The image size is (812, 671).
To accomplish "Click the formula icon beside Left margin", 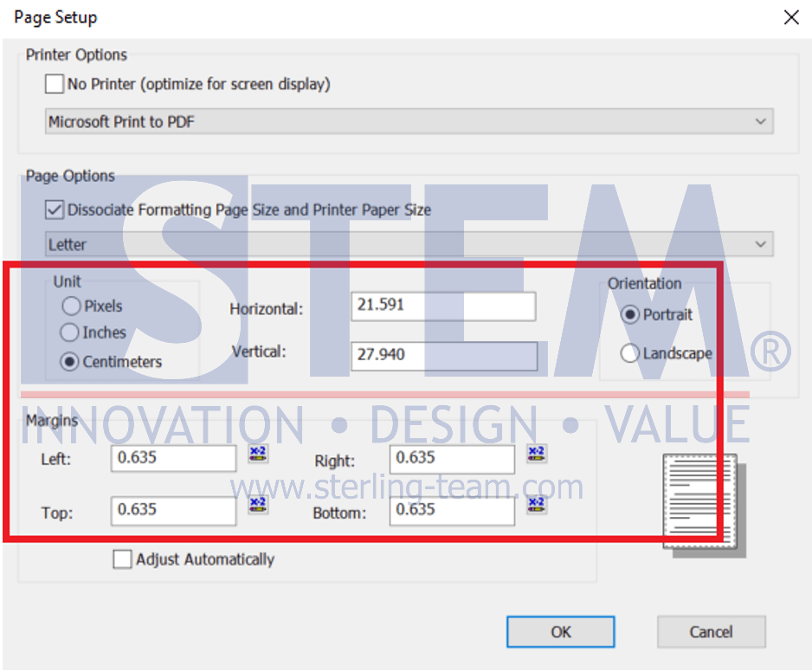I will click(258, 454).
